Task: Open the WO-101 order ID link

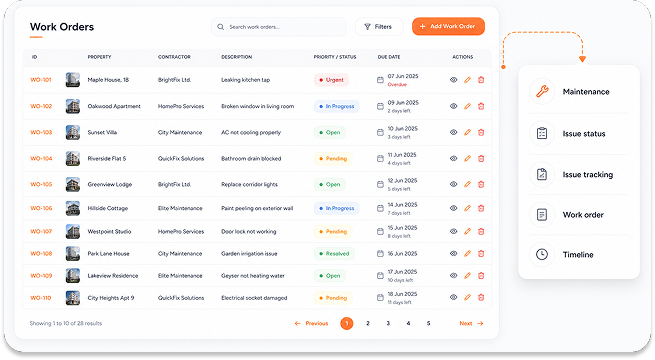Action: point(41,80)
